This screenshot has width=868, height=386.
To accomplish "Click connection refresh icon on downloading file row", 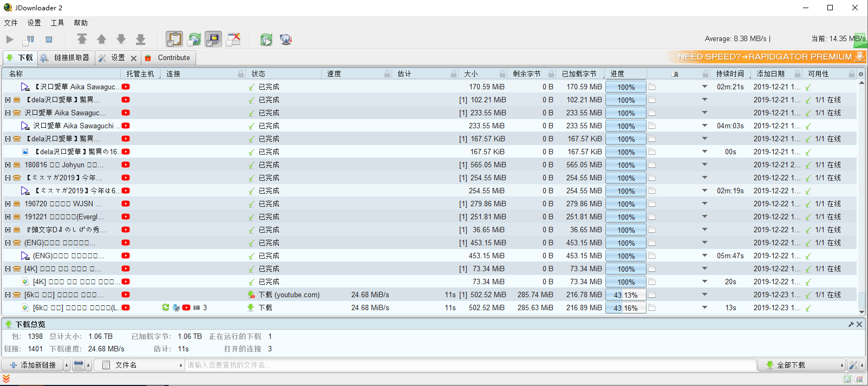I will tap(166, 308).
